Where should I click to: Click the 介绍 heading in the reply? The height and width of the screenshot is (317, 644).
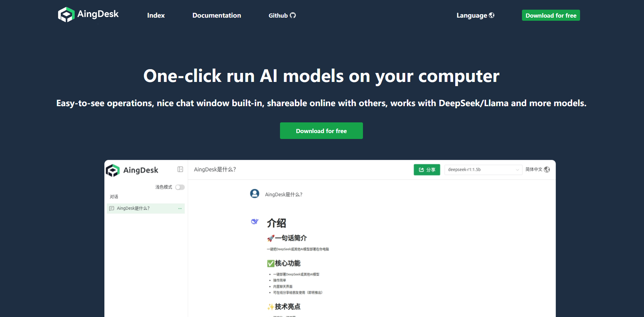[x=277, y=223]
